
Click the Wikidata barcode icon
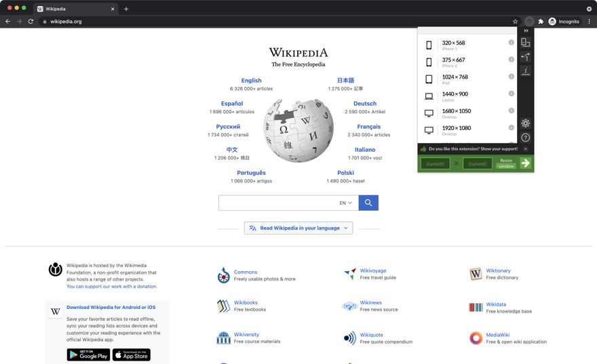point(476,307)
